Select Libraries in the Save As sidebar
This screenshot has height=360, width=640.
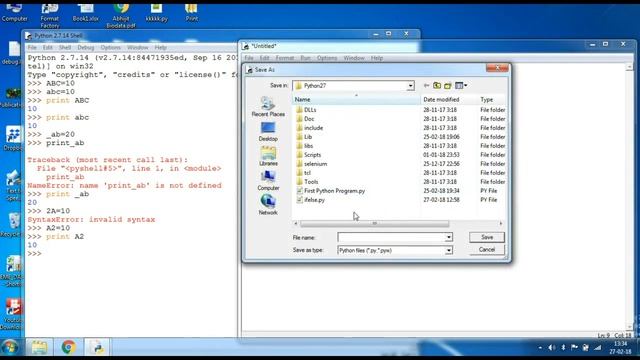coord(268,156)
